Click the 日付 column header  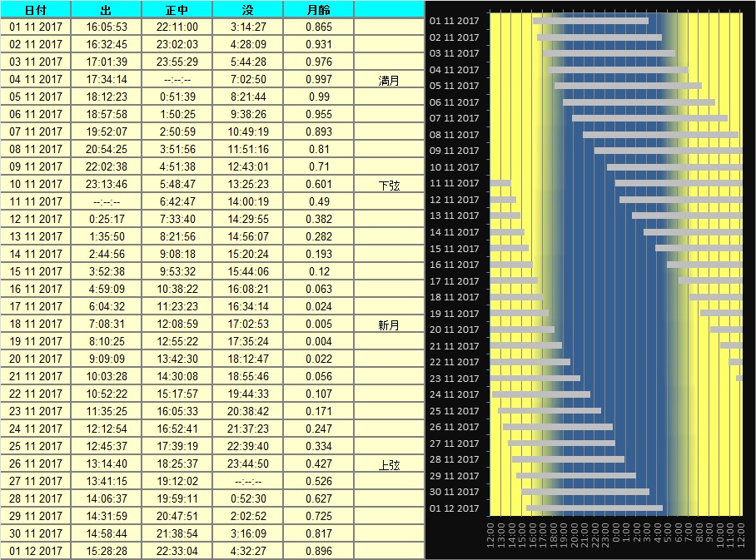pos(36,9)
